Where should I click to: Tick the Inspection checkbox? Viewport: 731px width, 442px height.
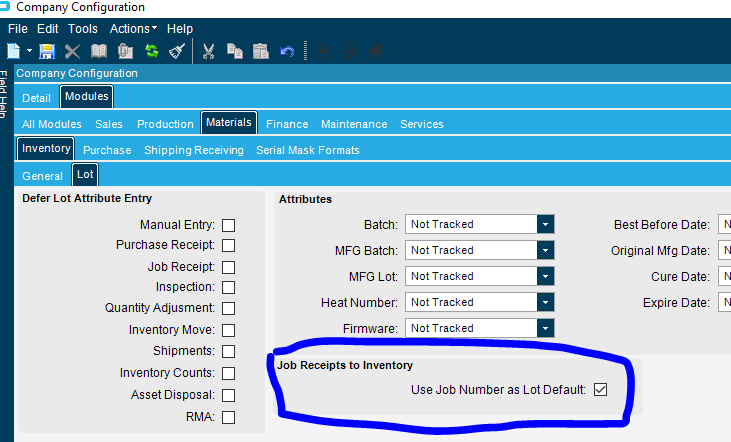tap(228, 287)
